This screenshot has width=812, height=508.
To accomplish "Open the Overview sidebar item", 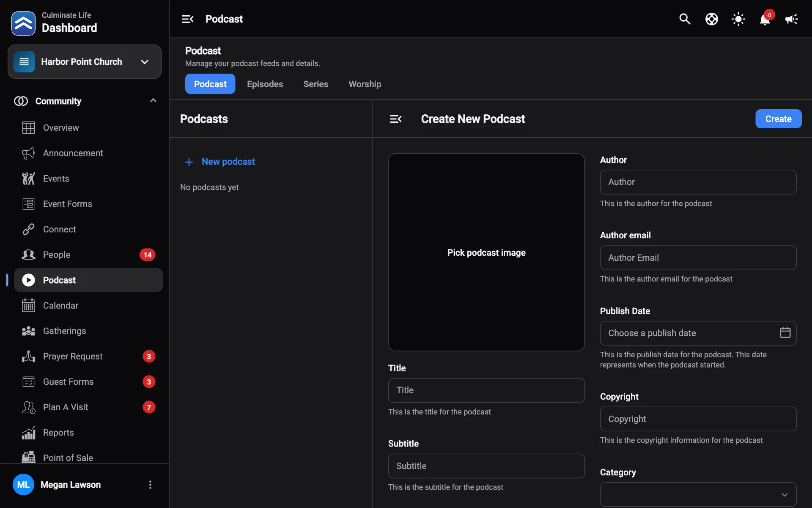I will point(88,128).
